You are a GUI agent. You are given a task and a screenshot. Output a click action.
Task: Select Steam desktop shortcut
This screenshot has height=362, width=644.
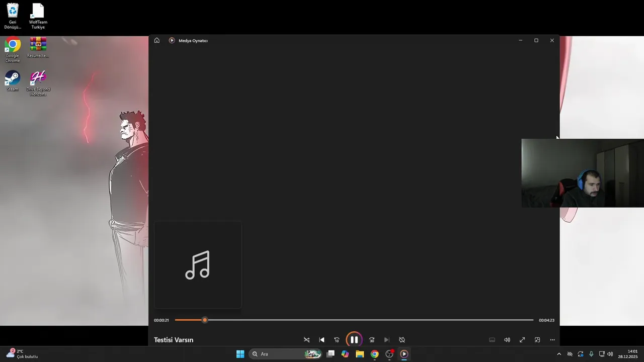point(13,80)
